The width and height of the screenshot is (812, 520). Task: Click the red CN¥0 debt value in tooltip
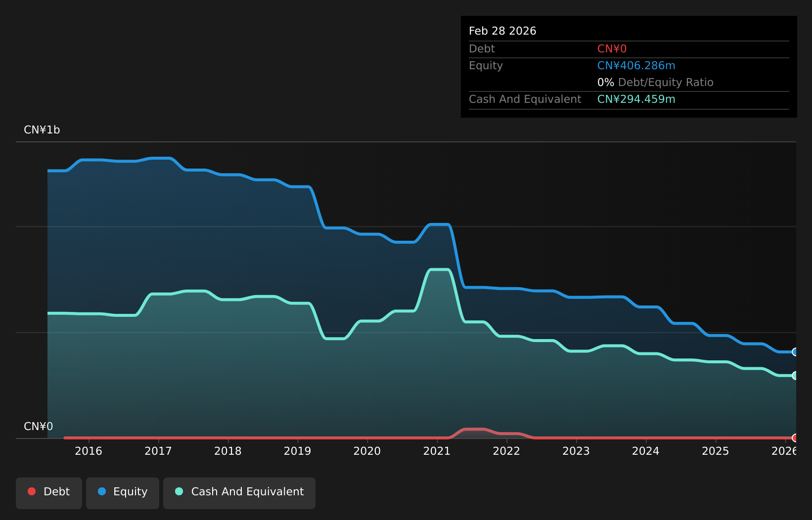(612, 49)
